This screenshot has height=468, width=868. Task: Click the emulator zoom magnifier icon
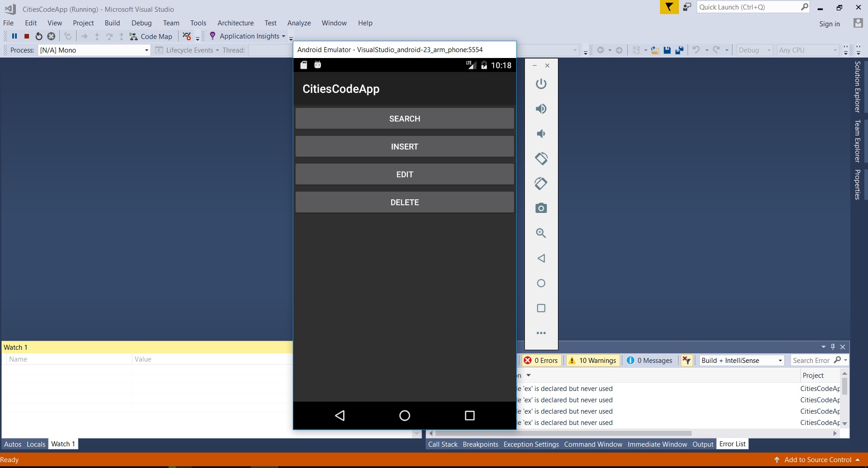pyautogui.click(x=541, y=233)
